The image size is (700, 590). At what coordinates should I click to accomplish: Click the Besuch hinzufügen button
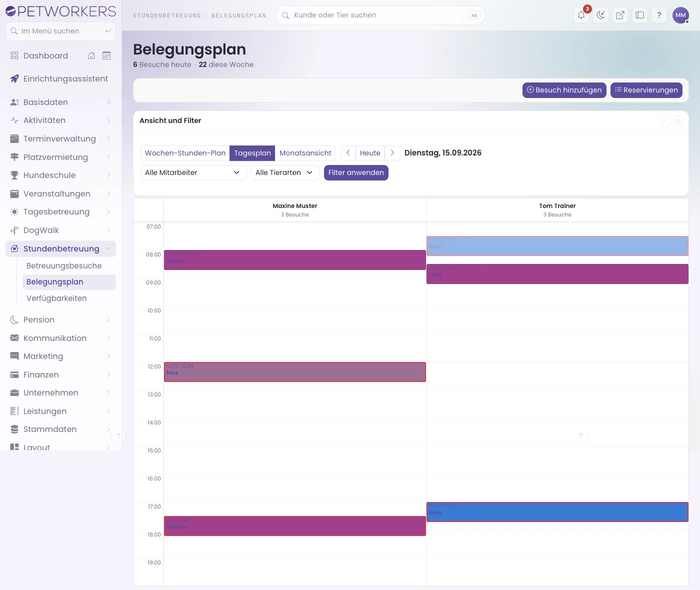[564, 90]
